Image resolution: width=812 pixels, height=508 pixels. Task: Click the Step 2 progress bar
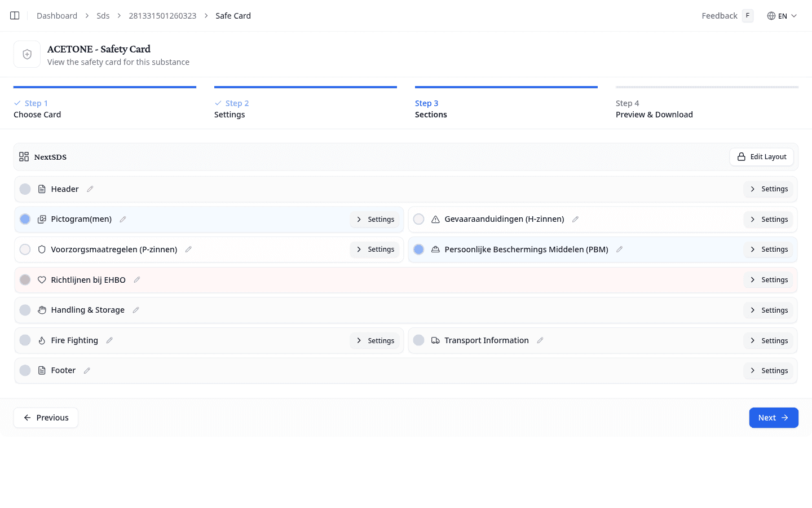[305, 87]
